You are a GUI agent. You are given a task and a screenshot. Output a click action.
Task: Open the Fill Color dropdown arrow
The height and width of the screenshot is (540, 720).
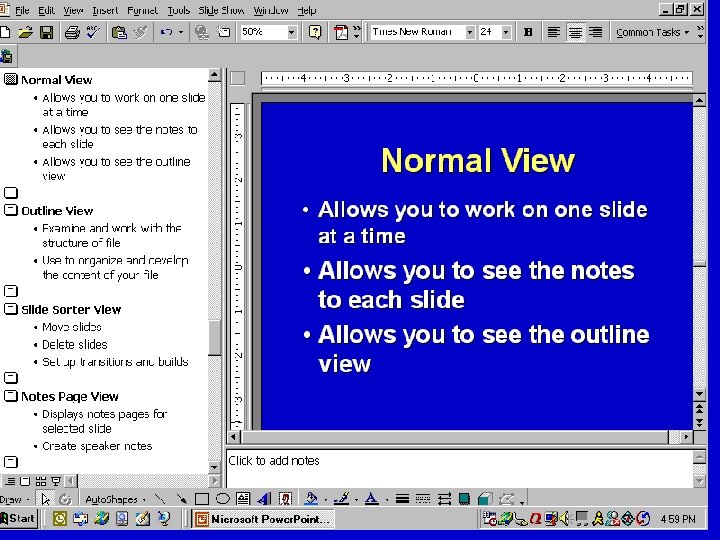coord(326,500)
